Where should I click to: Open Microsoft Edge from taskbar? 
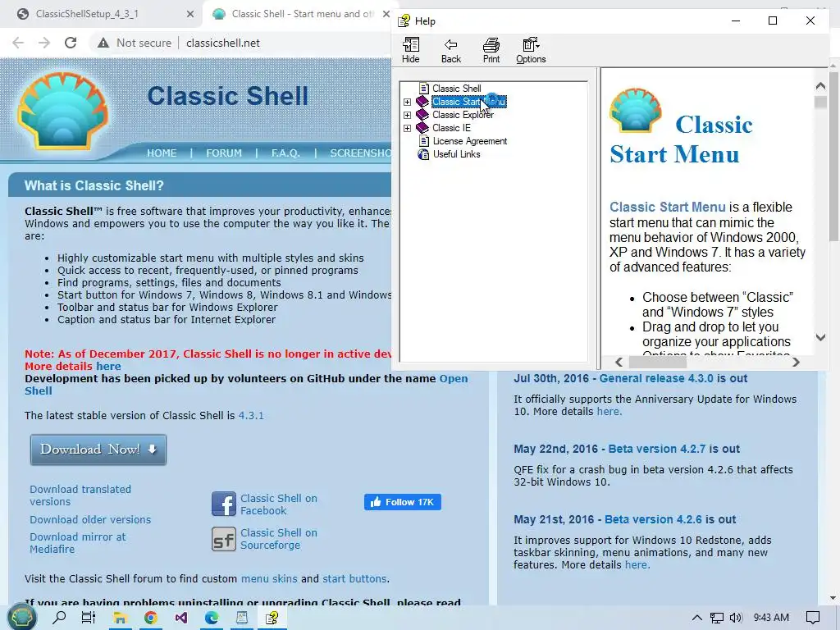(x=212, y=618)
